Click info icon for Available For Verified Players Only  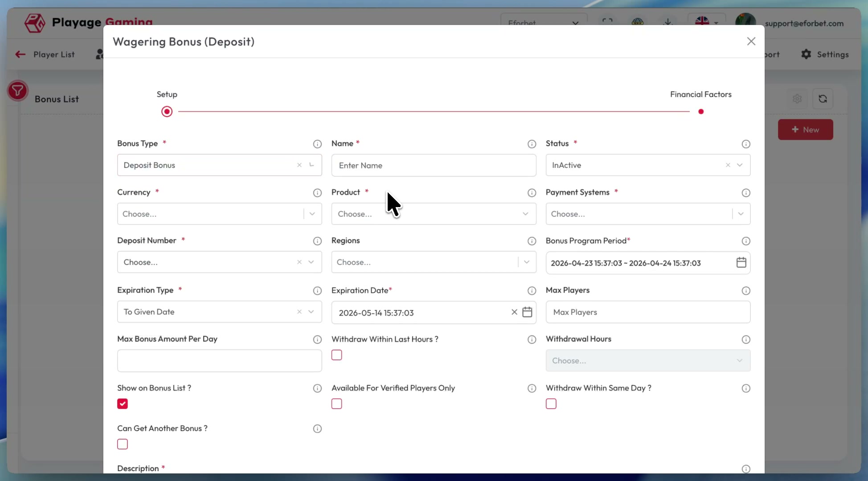pos(532,388)
